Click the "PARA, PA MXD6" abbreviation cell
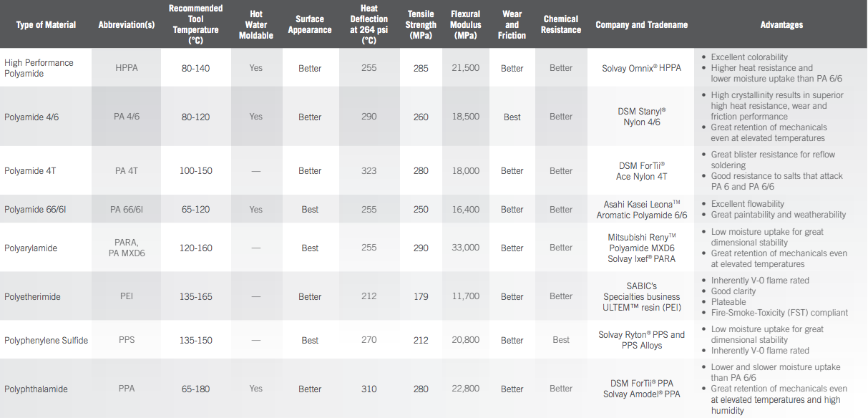Image resolution: width=868 pixels, height=418 pixels. [x=127, y=248]
